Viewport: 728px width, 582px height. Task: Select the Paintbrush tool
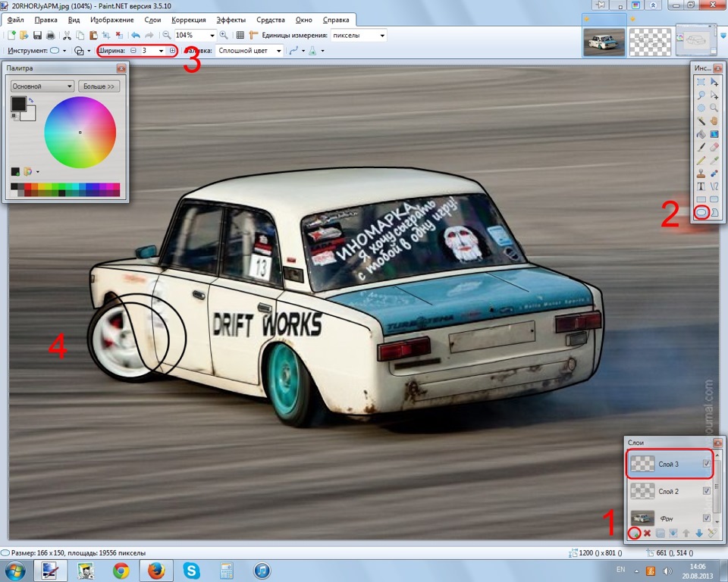point(701,147)
